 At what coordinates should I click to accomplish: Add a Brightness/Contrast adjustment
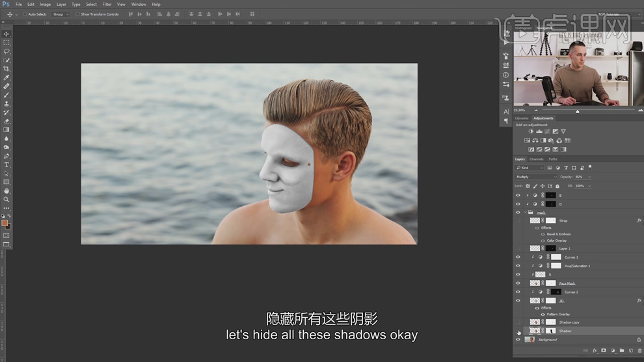pos(531,131)
